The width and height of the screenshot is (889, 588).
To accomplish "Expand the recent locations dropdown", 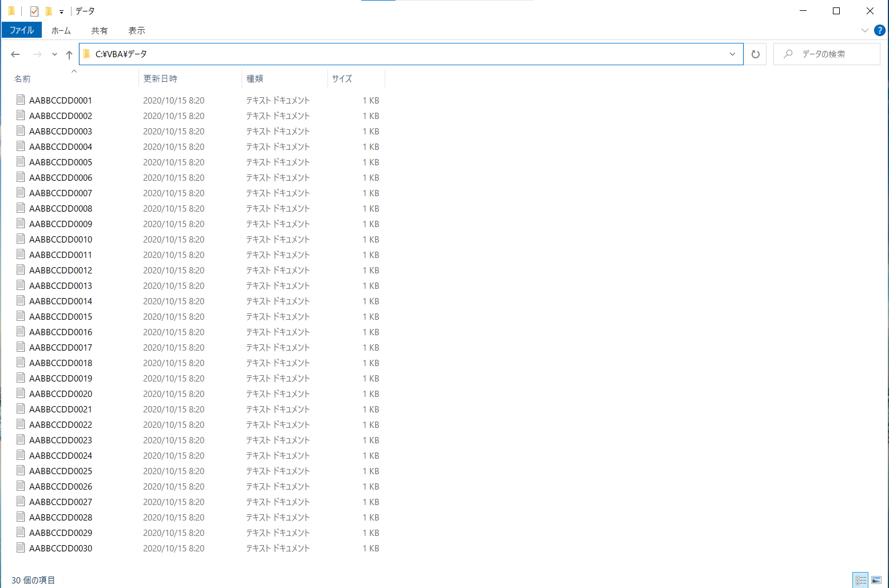I will coord(54,54).
